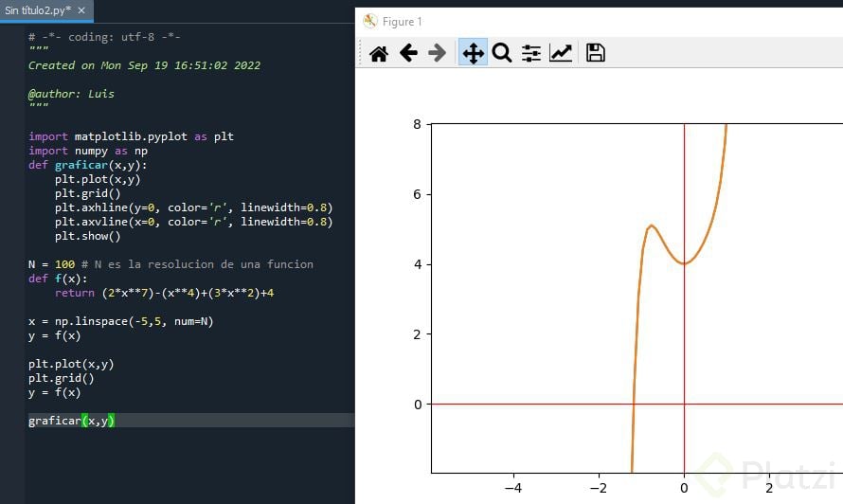
Task: Toggle the Pan axes tool
Action: tap(473, 52)
